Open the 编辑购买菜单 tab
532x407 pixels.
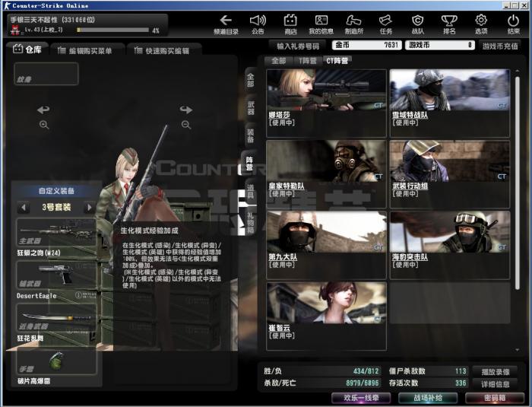click(x=87, y=51)
